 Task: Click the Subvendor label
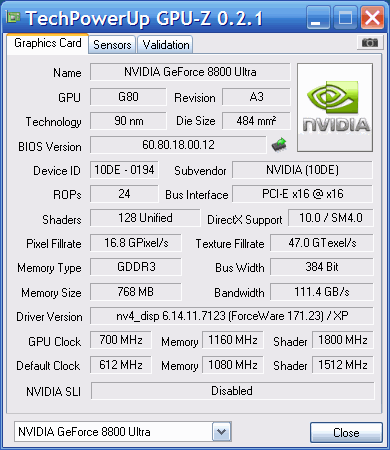click(x=200, y=171)
